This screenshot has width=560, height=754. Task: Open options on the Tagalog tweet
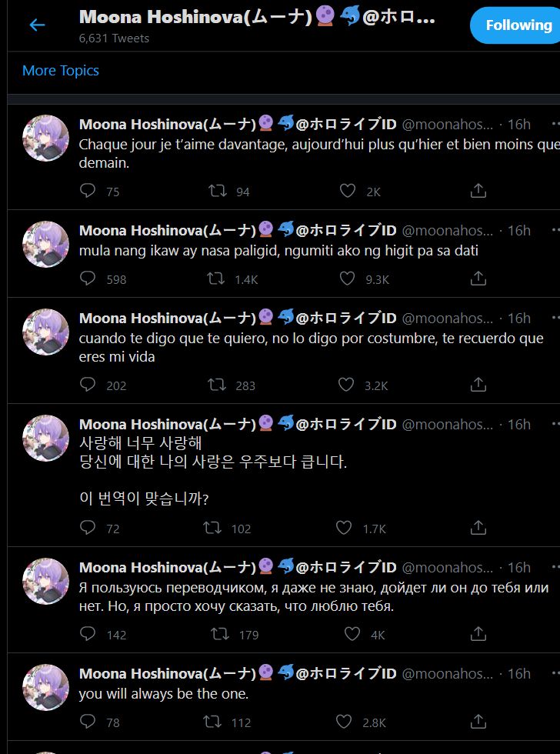(553, 231)
